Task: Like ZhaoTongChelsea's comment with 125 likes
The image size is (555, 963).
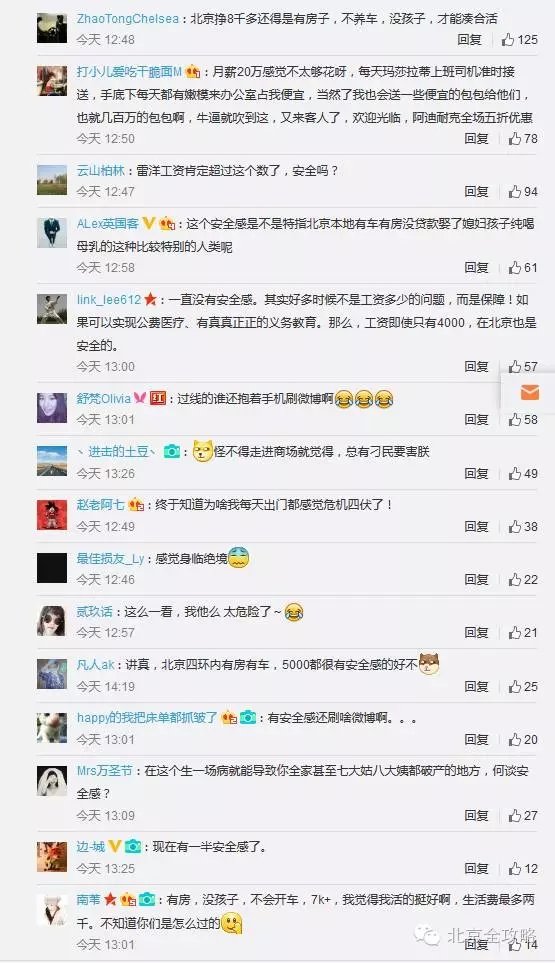Action: coord(508,40)
